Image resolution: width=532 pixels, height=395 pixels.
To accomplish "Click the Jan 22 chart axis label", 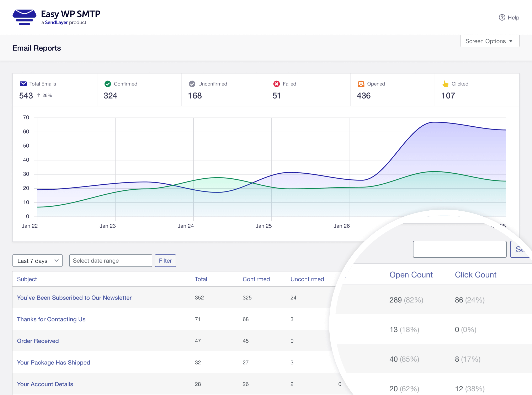I will [30, 226].
